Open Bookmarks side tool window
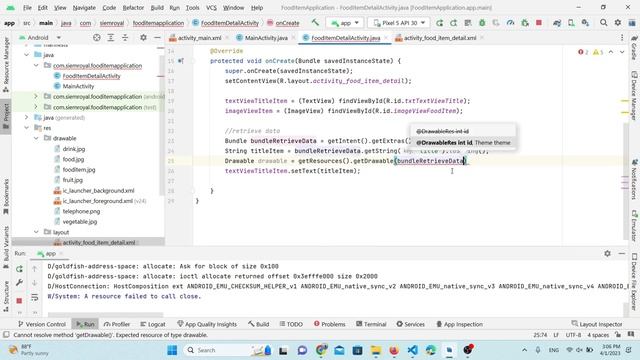This screenshot has height=360, width=640. tap(6, 197)
